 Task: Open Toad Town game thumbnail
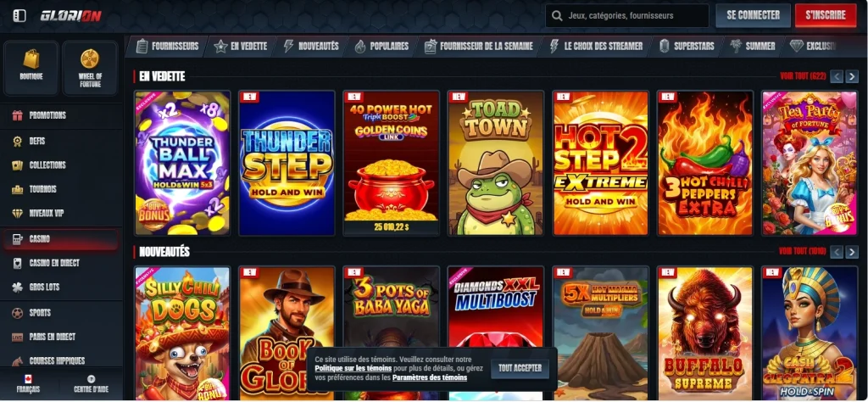(496, 164)
